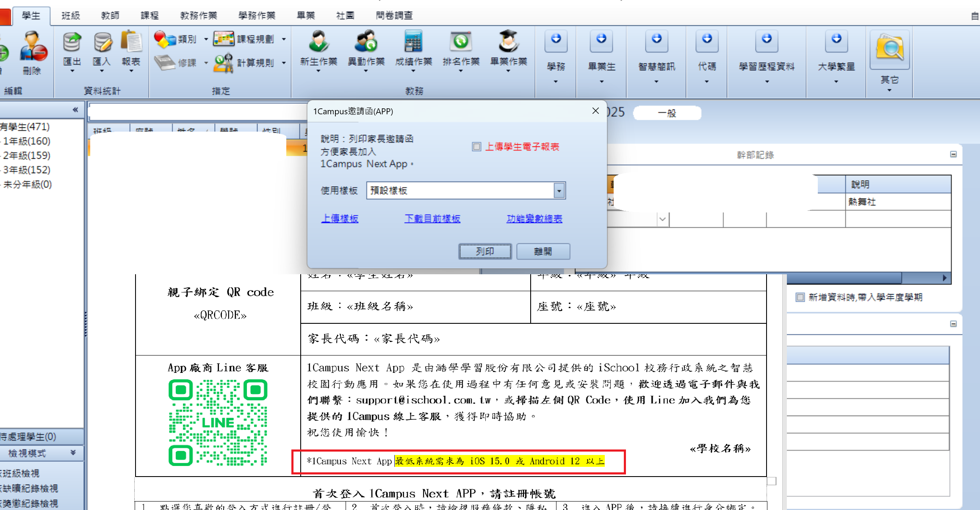Image resolution: width=980 pixels, height=510 pixels.
Task: Expand the 修課 dropdown arrow
Action: pos(206,63)
